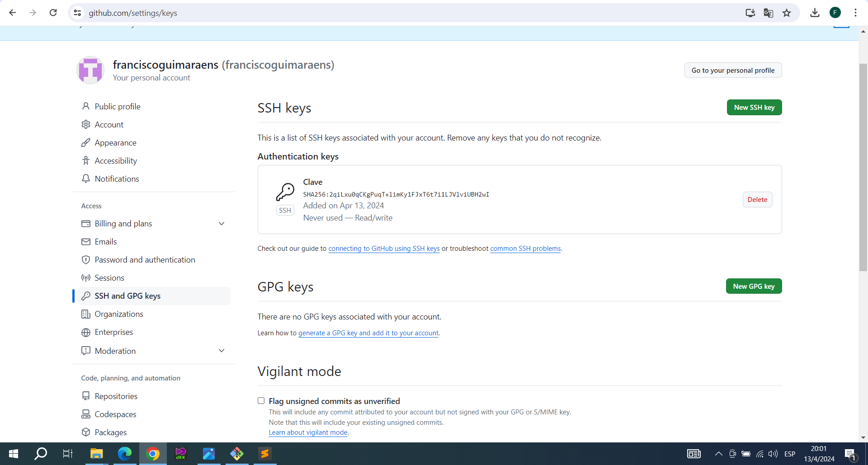Image resolution: width=868 pixels, height=465 pixels.
Task: Click the Sessions broadcast icon
Action: pyautogui.click(x=85, y=278)
